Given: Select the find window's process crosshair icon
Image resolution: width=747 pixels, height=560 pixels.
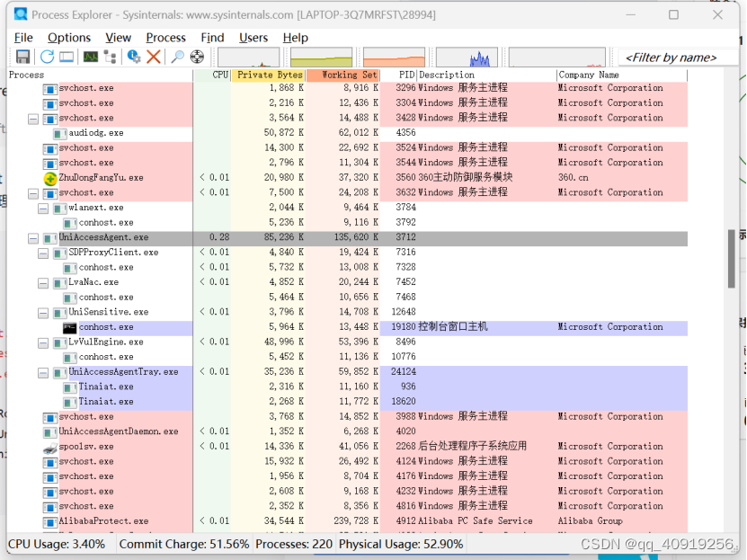Looking at the screenshot, I should (x=197, y=57).
